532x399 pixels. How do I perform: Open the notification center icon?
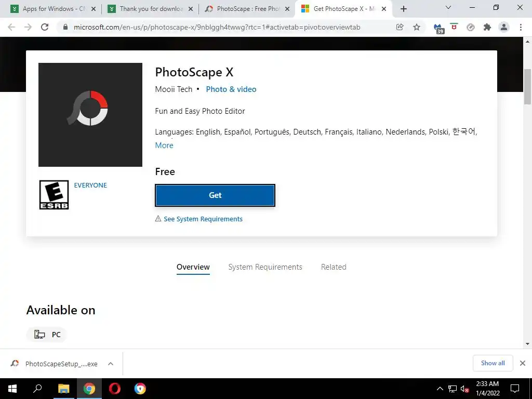(515, 389)
